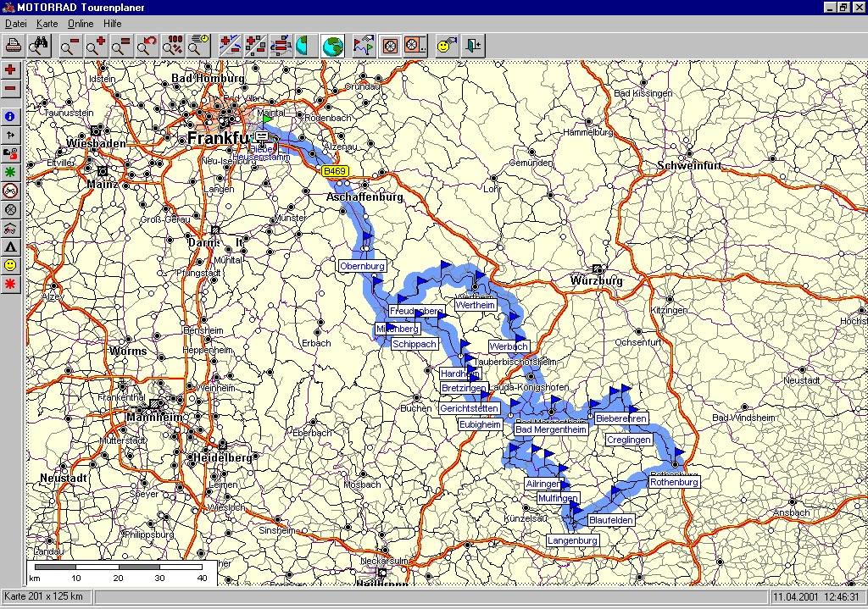Toggle the green asterisk icon in sidebar

(10, 172)
